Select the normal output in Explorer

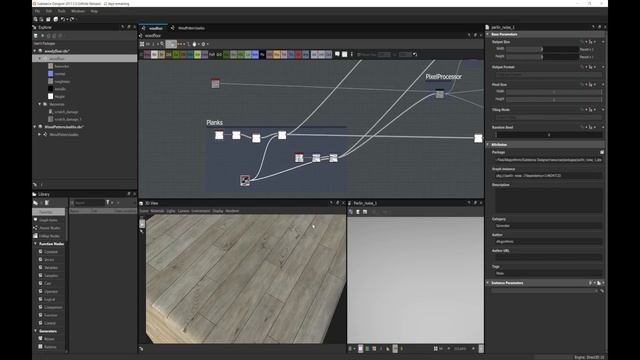tap(57, 74)
